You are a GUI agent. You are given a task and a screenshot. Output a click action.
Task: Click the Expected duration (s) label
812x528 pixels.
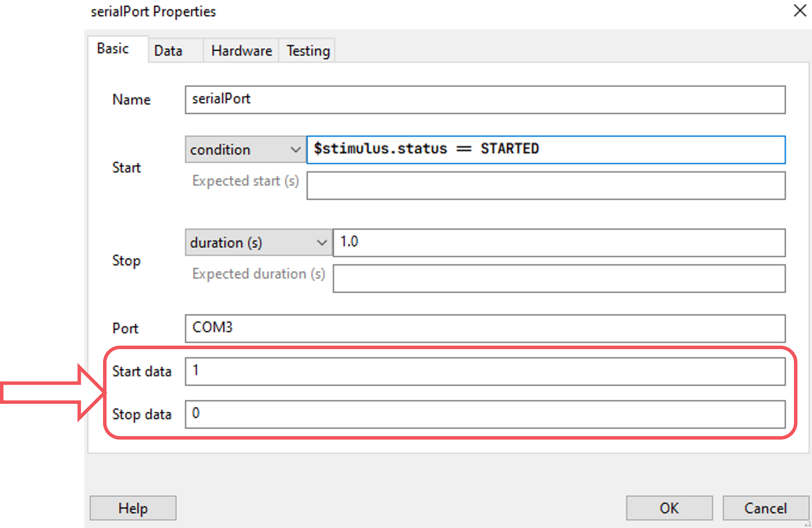click(259, 274)
